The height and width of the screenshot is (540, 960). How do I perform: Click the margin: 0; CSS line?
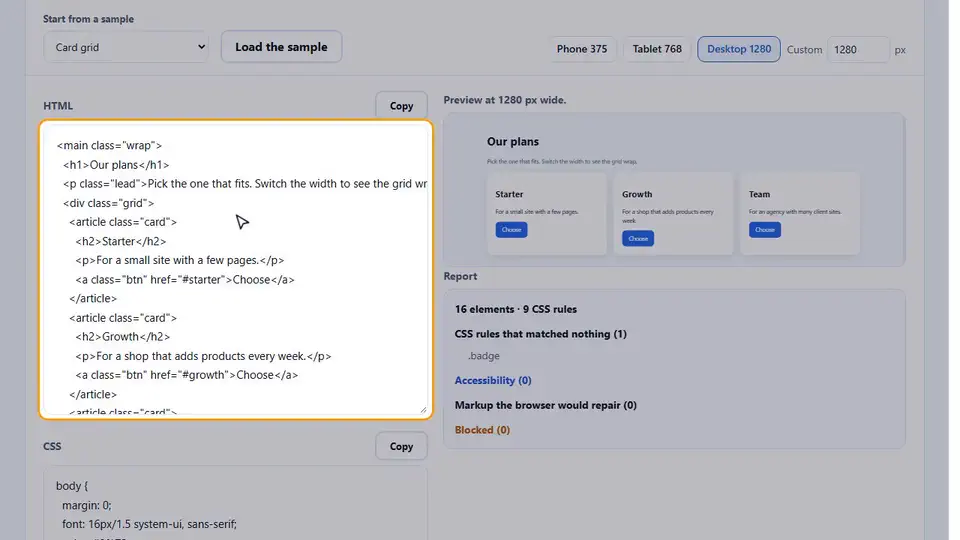pyautogui.click(x=86, y=505)
